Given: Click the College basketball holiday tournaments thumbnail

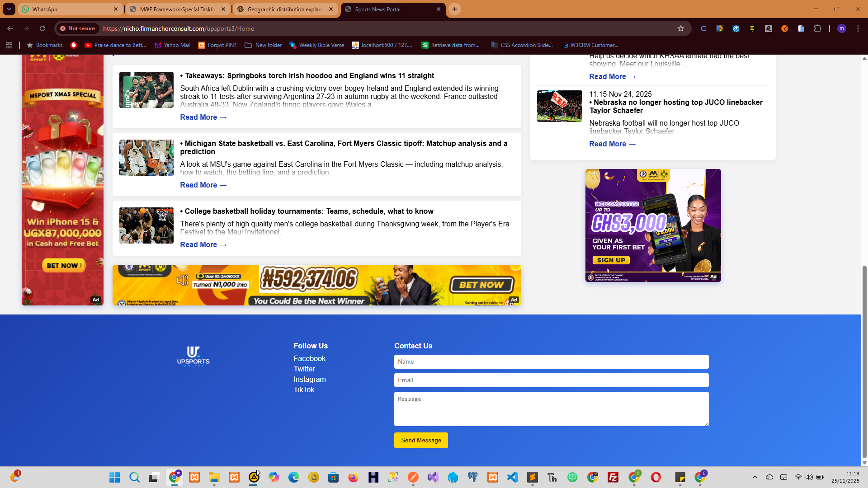Looking at the screenshot, I should pyautogui.click(x=146, y=225).
